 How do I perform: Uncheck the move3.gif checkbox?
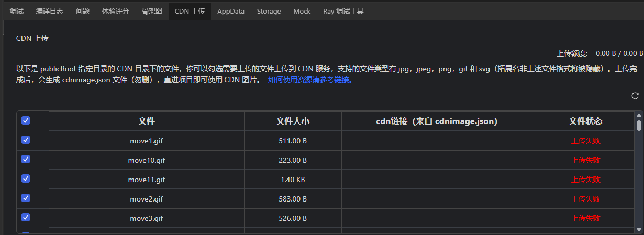[x=26, y=218]
